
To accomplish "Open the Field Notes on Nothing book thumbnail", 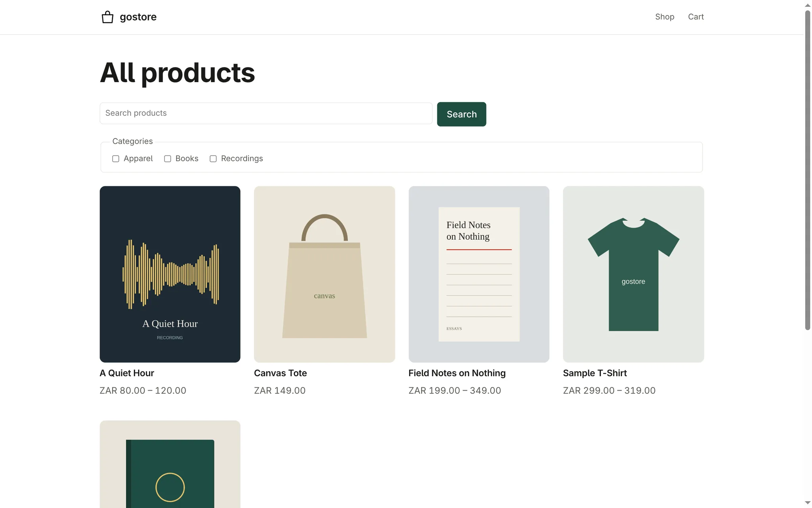I will [x=479, y=274].
